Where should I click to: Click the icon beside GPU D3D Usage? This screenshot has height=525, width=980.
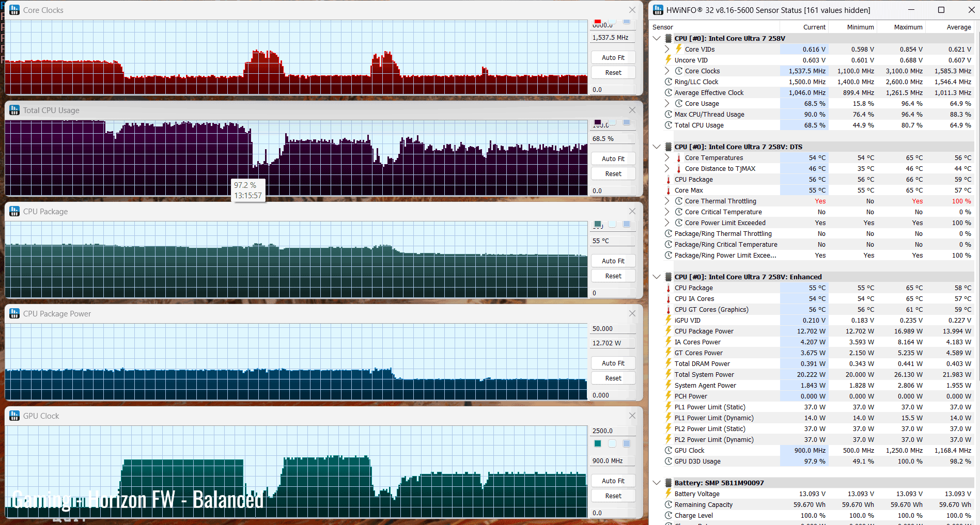(668, 461)
